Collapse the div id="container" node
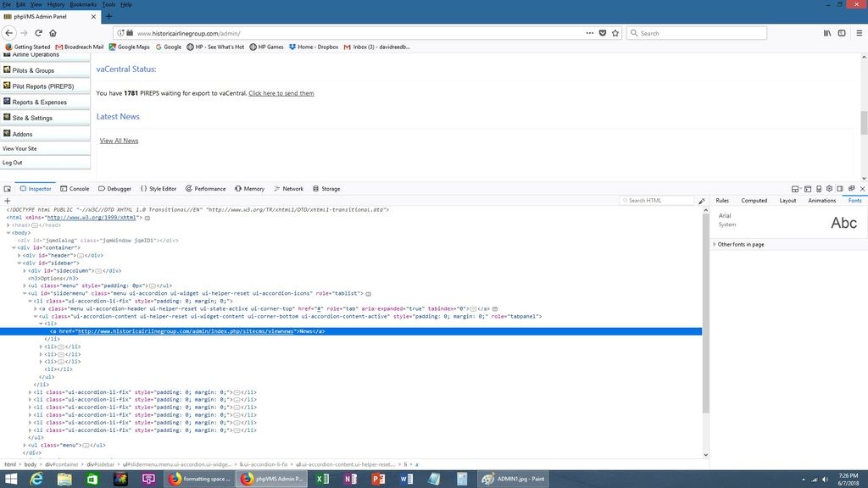The height and width of the screenshot is (488, 868). [x=14, y=247]
